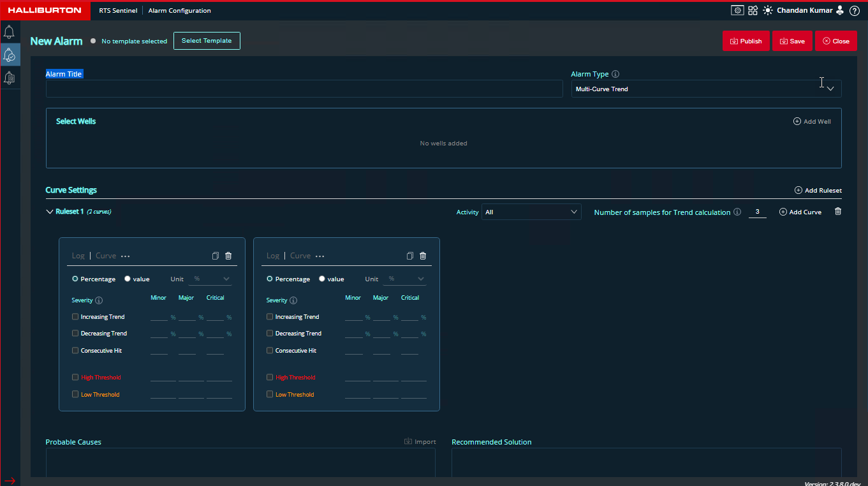This screenshot has width=868, height=486.
Task: Open the Activity dropdown
Action: (x=531, y=212)
